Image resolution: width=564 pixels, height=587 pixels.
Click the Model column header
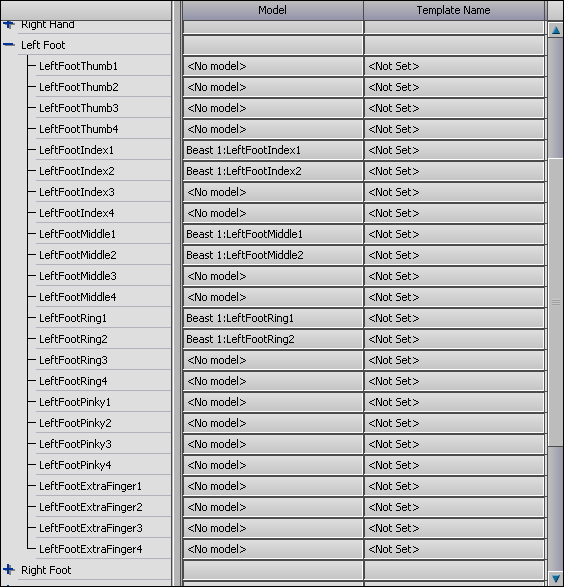272,10
